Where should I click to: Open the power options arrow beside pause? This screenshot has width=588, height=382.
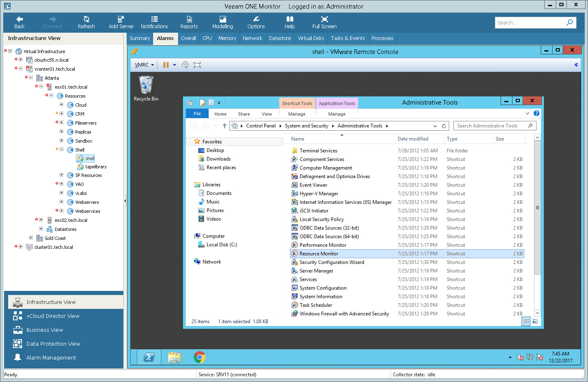[x=174, y=65]
